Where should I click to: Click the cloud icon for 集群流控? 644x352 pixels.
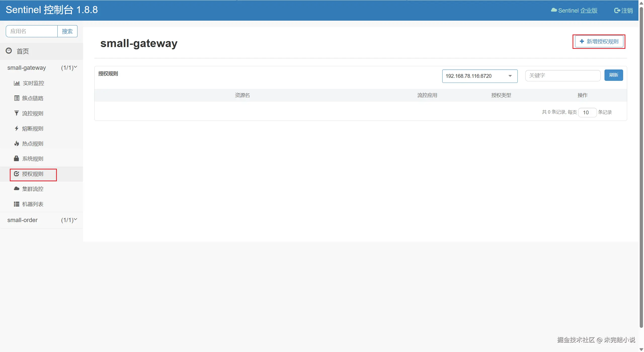(17, 189)
